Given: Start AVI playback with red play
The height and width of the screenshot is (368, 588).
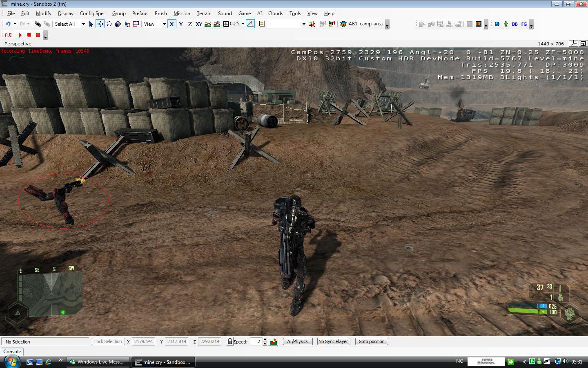Looking at the screenshot, I should pyautogui.click(x=20, y=35).
